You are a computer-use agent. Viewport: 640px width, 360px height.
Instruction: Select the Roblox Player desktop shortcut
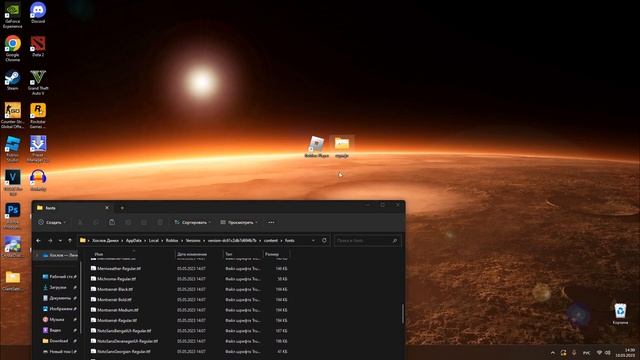pyautogui.click(x=316, y=147)
